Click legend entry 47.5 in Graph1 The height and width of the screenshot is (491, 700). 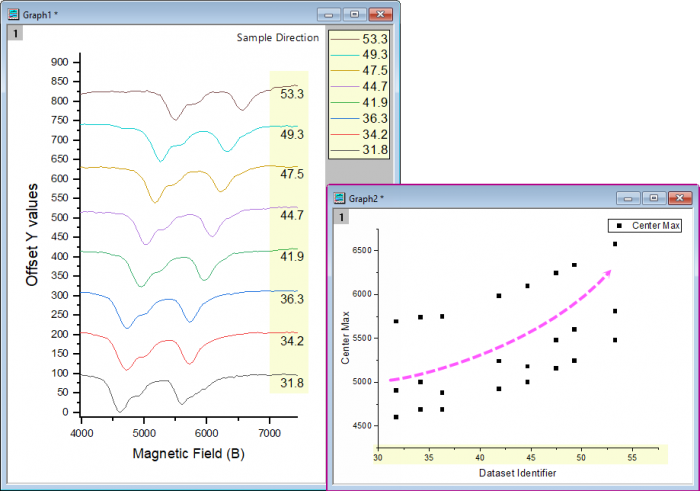[359, 71]
